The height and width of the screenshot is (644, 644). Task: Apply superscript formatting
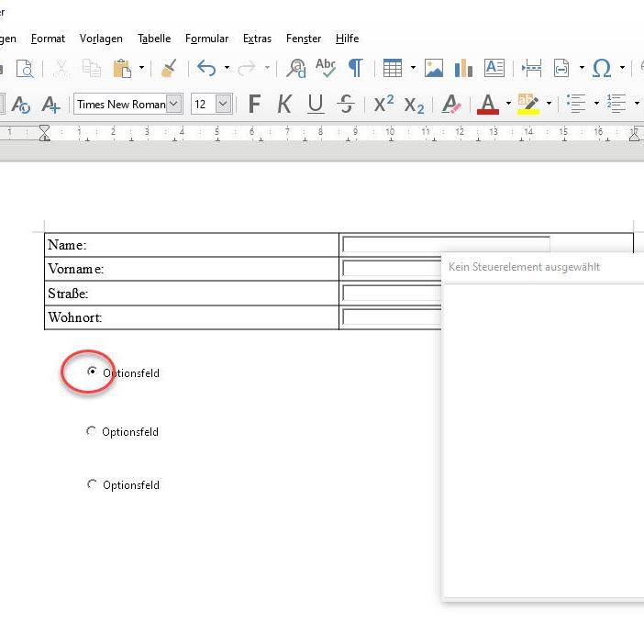[x=383, y=104]
